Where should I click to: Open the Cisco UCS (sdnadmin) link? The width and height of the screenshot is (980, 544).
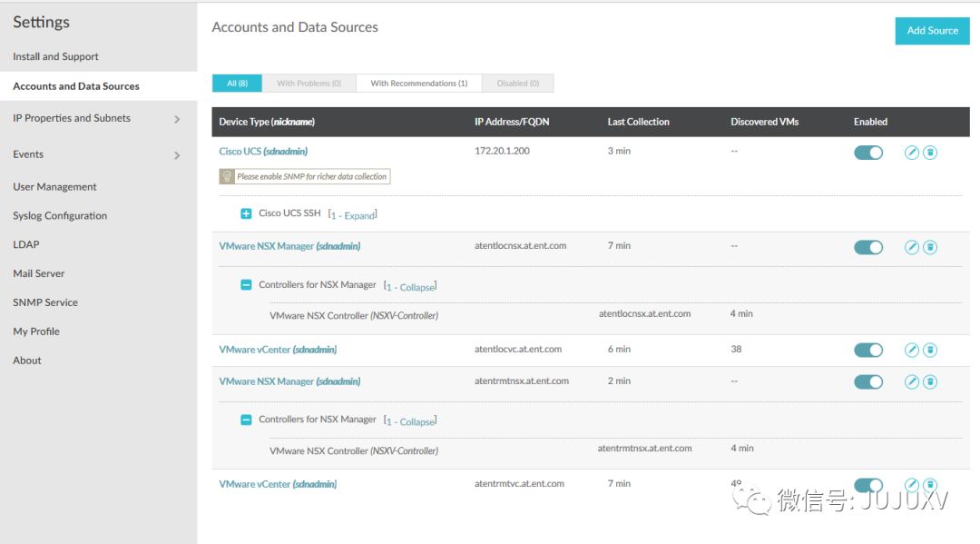[x=263, y=152]
